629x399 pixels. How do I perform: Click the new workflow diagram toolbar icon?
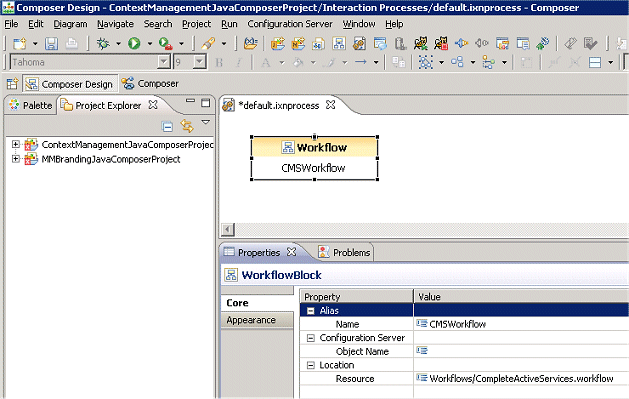(339, 43)
